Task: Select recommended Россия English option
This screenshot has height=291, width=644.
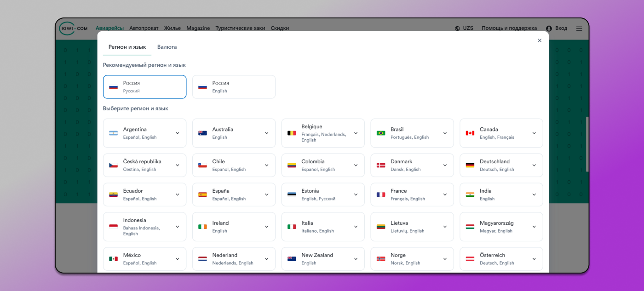Action: pos(234,87)
